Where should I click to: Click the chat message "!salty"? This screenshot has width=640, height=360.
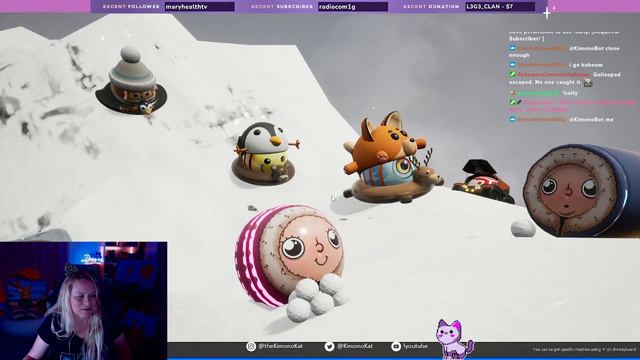pyautogui.click(x=570, y=93)
